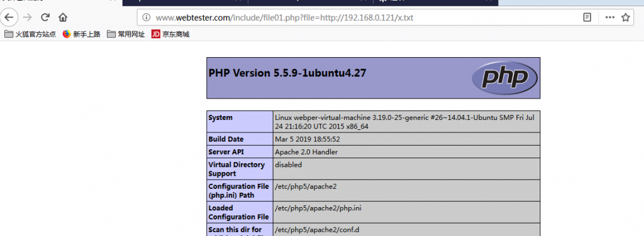Reload the current page
This screenshot has width=644, height=236.
(x=45, y=17)
